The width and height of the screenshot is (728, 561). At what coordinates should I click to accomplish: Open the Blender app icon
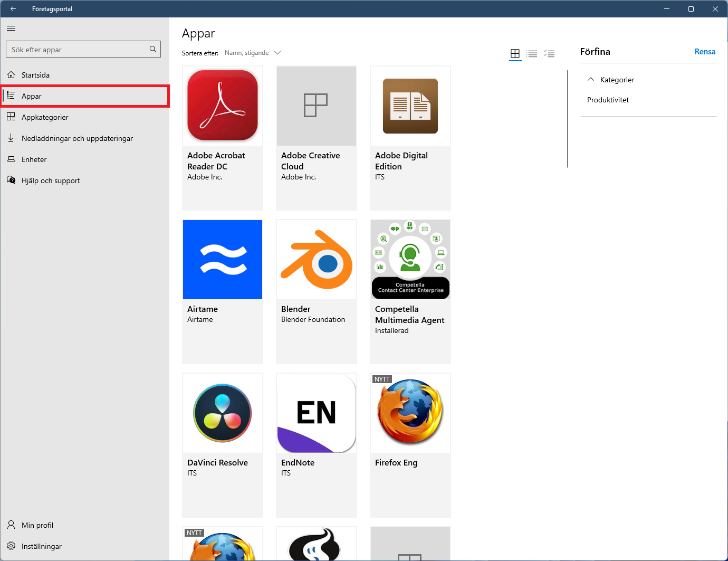click(317, 260)
